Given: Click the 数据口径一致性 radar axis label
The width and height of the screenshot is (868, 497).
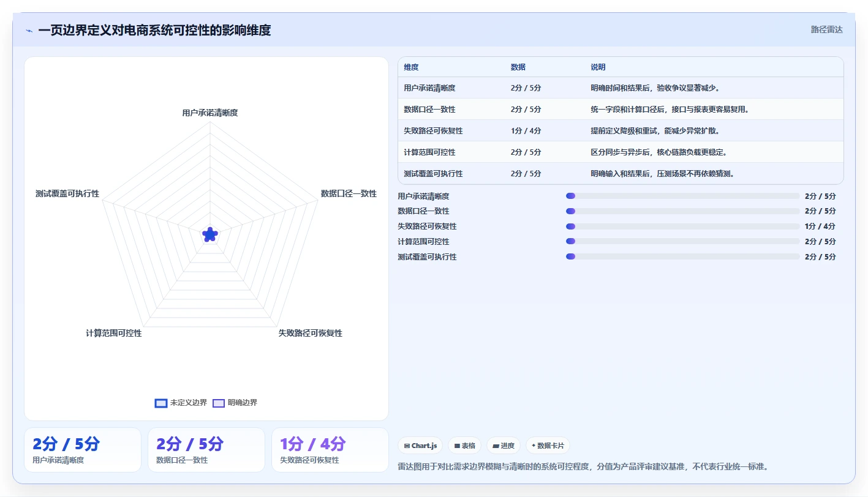Looking at the screenshot, I should 349,193.
